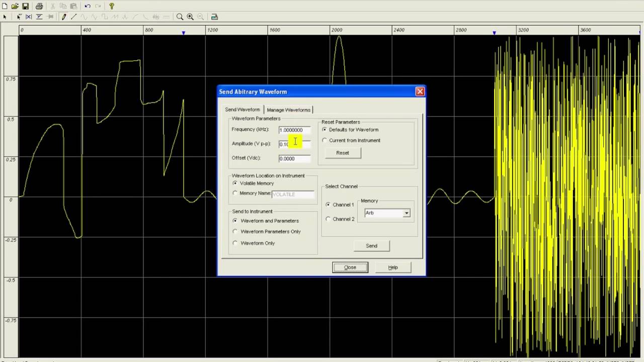Image resolution: width=644 pixels, height=362 pixels.
Task: Insert a sinc pulse segment
Action: [125, 17]
